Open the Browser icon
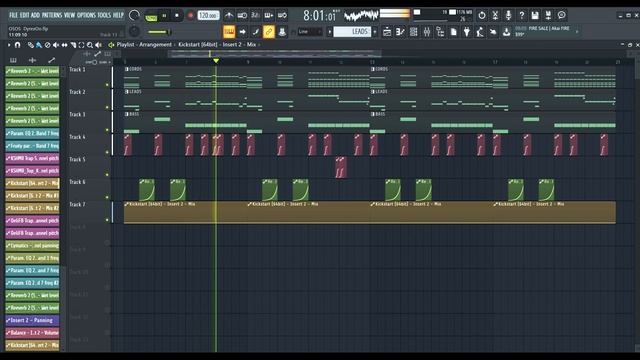The width and height of the screenshot is (640, 360). coord(440,31)
